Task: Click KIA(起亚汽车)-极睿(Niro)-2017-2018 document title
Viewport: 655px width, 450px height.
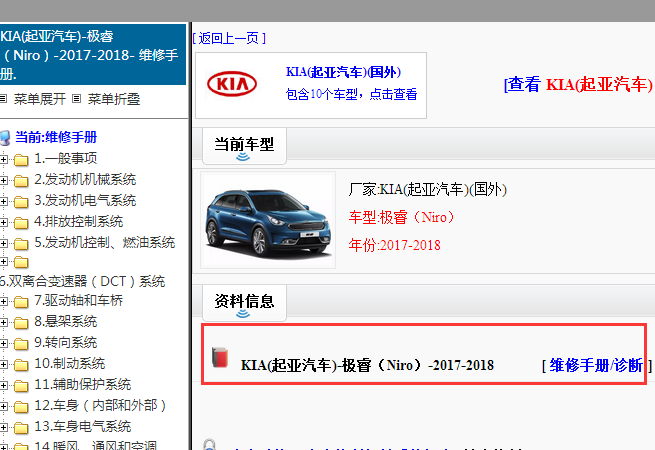Action: [x=367, y=365]
